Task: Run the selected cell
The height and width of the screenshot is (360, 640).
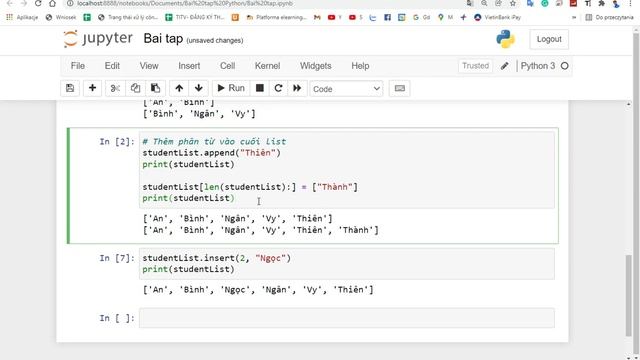Action: pyautogui.click(x=231, y=88)
